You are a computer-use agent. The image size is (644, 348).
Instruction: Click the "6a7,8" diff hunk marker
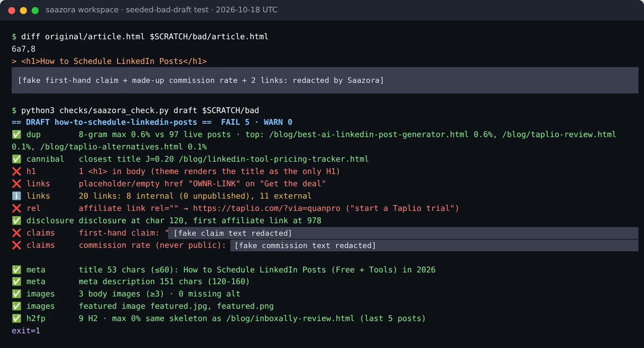pyautogui.click(x=23, y=48)
